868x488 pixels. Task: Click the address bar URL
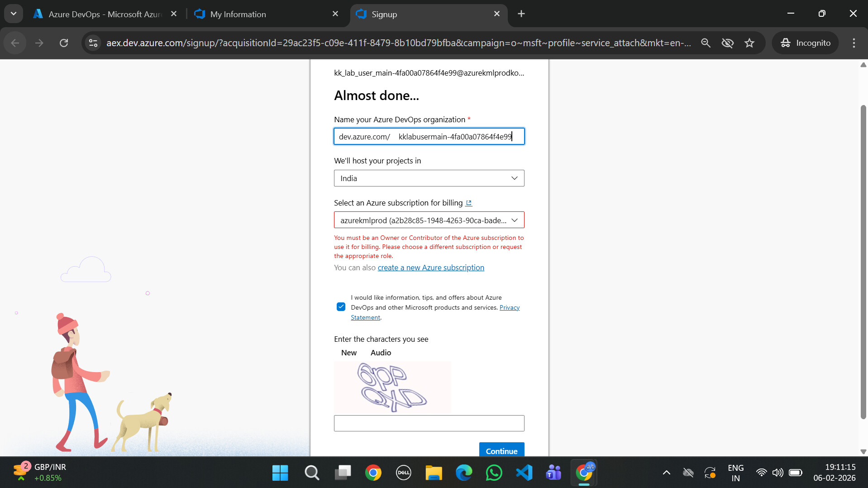click(x=399, y=43)
